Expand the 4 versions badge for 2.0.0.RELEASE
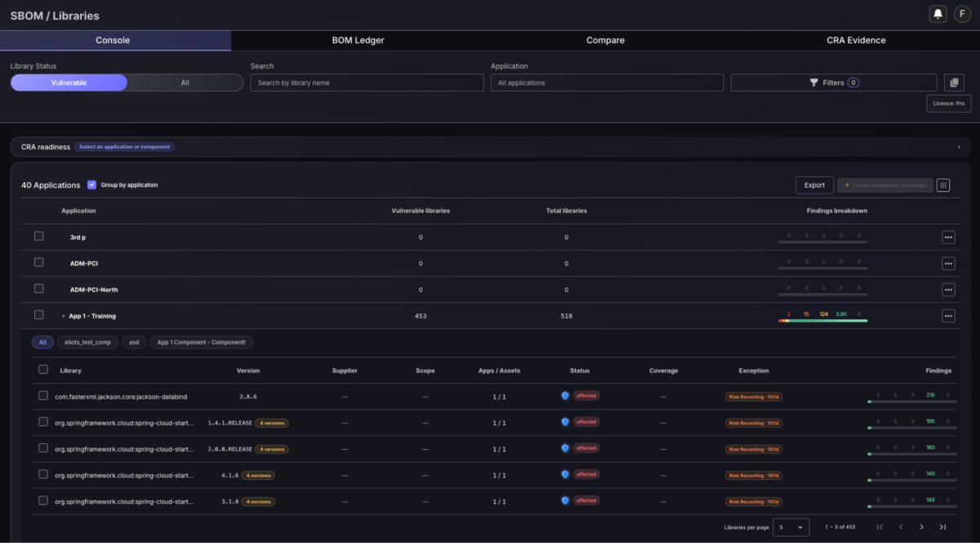This screenshot has width=980, height=543. (271, 449)
